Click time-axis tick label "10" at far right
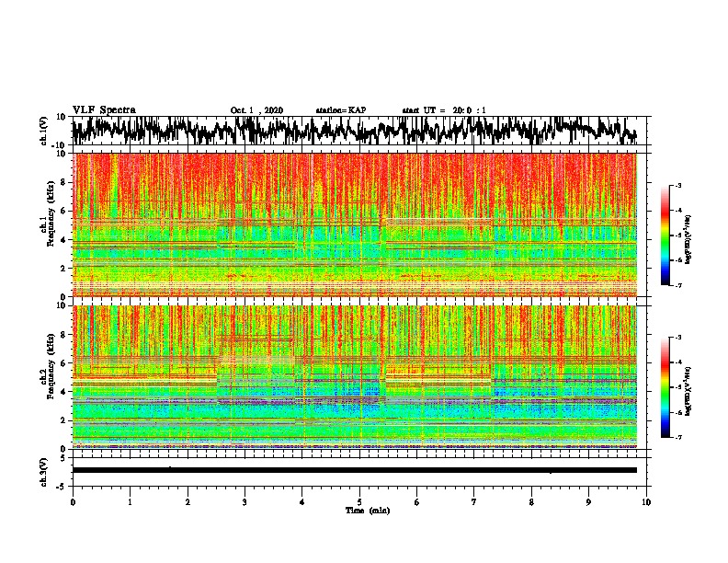Screen dimensions: 728x563 646,502
